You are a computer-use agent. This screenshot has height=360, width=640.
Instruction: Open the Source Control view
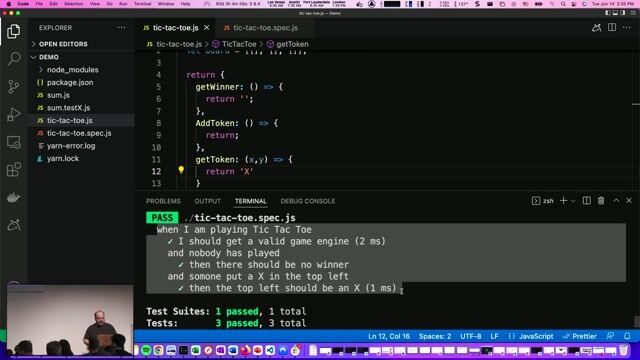(13, 87)
